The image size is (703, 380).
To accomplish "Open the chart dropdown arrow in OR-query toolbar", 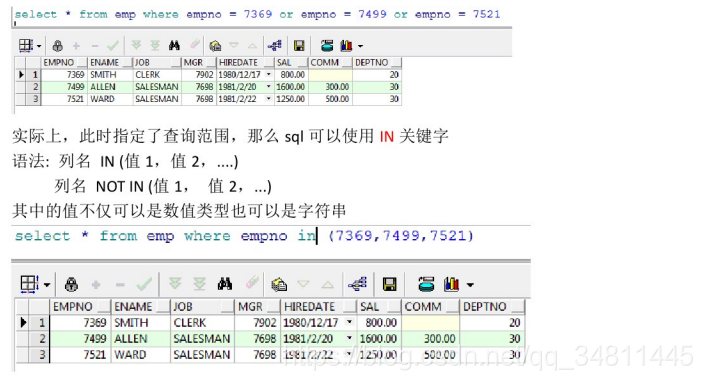I will 360,46.
